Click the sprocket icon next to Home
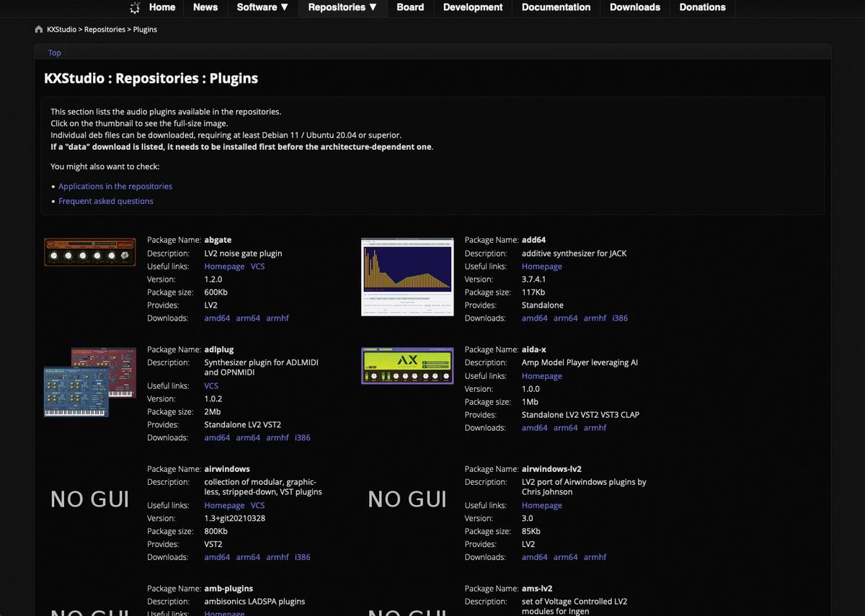 [x=134, y=7]
